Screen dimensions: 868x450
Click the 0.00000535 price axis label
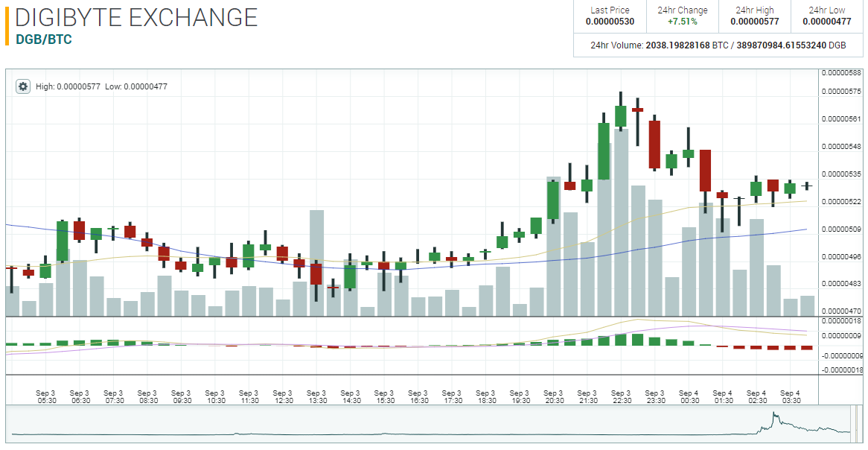tap(841, 174)
